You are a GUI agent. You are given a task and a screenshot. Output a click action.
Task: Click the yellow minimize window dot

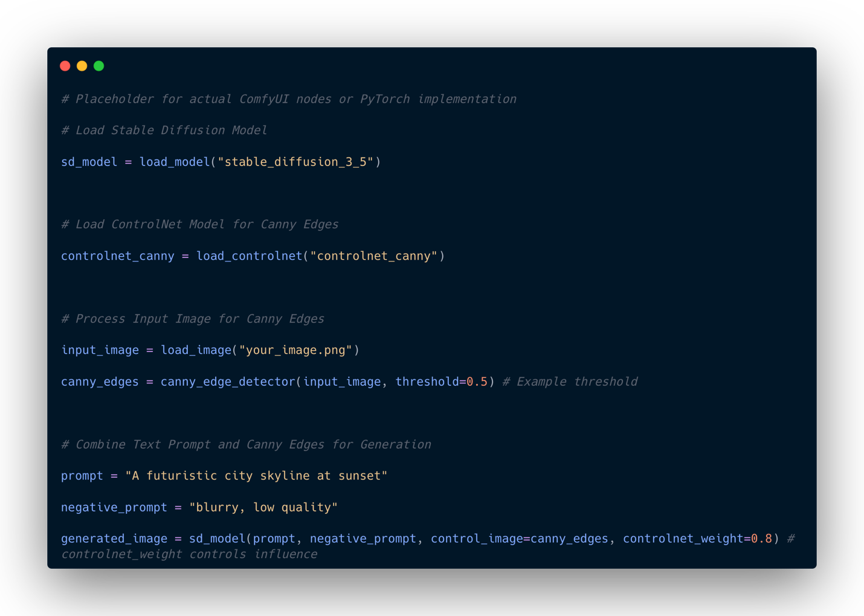pyautogui.click(x=82, y=66)
